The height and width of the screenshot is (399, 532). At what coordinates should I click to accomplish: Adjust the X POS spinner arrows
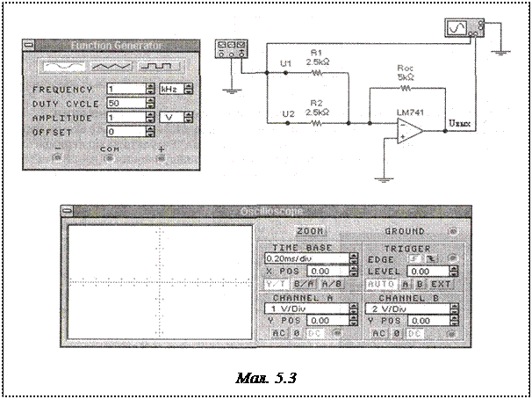354,271
